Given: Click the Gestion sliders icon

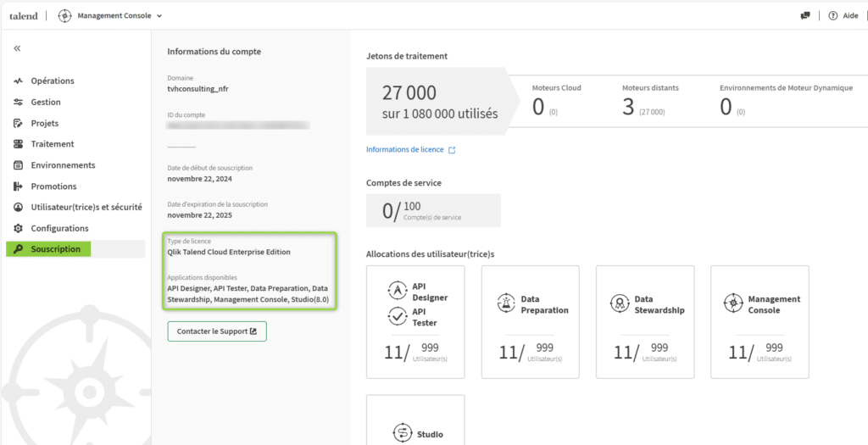Looking at the screenshot, I should 19,103.
